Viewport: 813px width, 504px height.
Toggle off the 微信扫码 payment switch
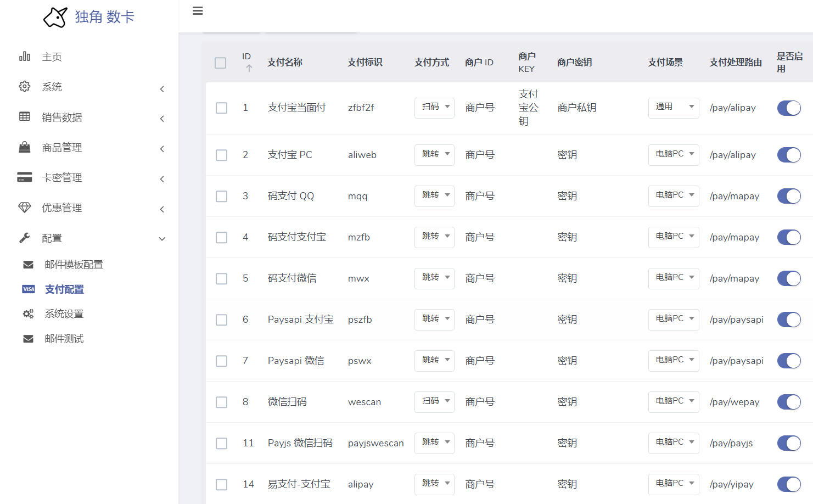789,401
